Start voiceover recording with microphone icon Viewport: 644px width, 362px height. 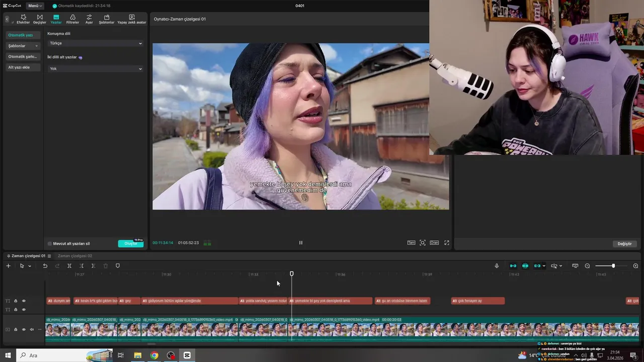coord(497,266)
